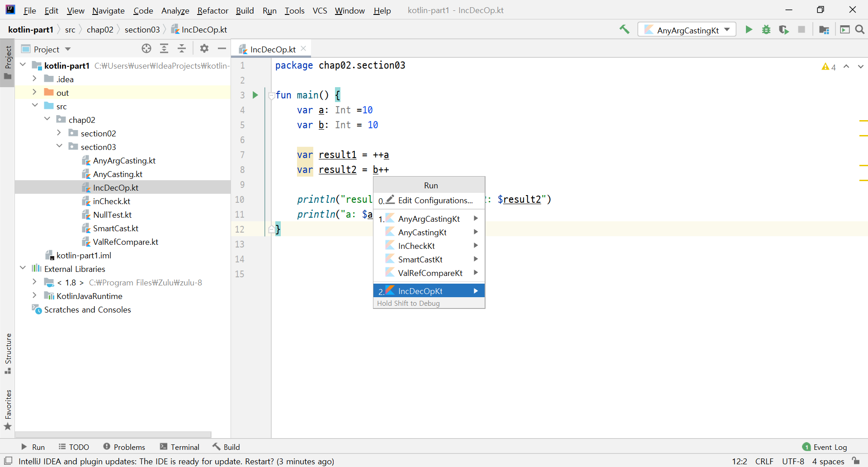Open the Build menu
The height and width of the screenshot is (467, 868).
(245, 10)
